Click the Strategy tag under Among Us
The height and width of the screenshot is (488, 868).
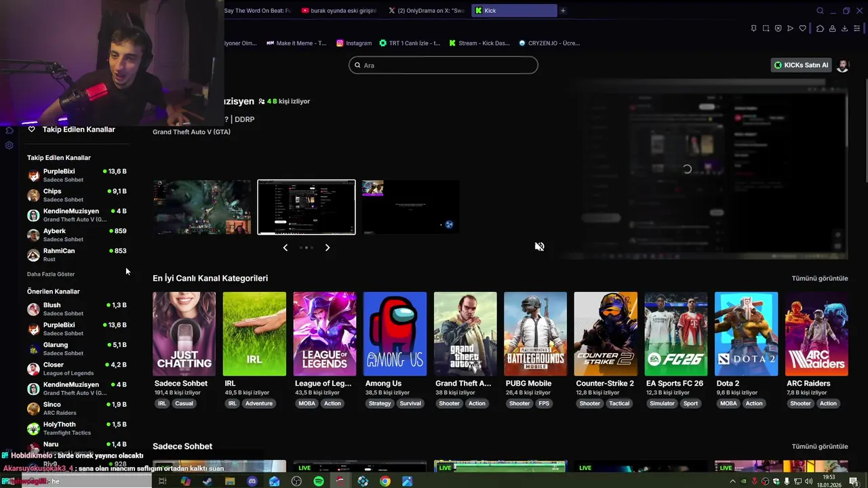[x=380, y=403]
